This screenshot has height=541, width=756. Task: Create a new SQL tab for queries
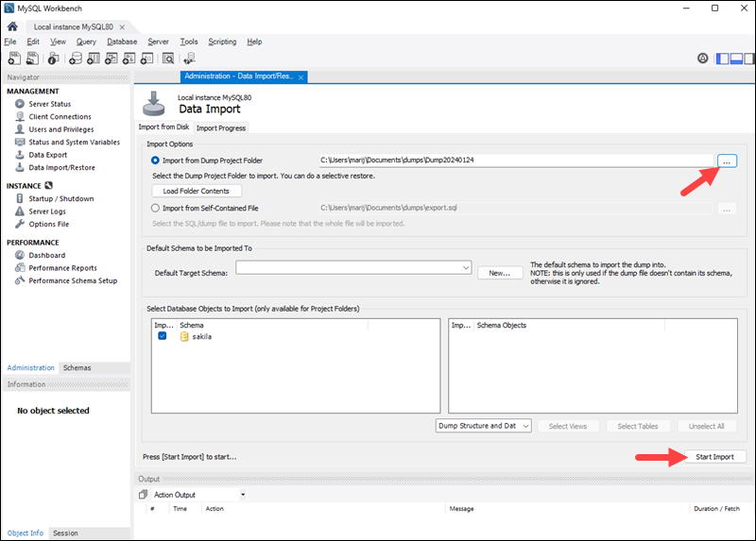coord(14,59)
